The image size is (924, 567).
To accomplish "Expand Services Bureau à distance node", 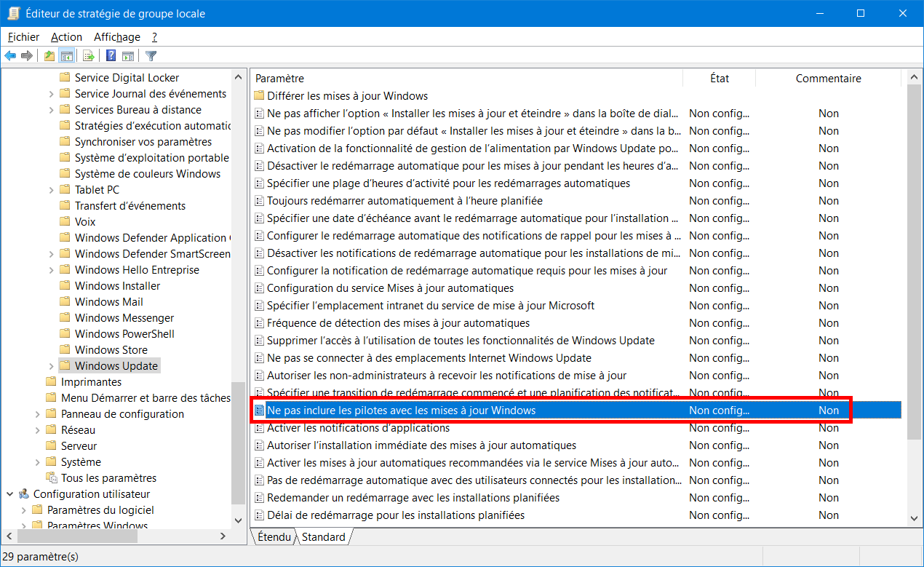I will click(51, 110).
